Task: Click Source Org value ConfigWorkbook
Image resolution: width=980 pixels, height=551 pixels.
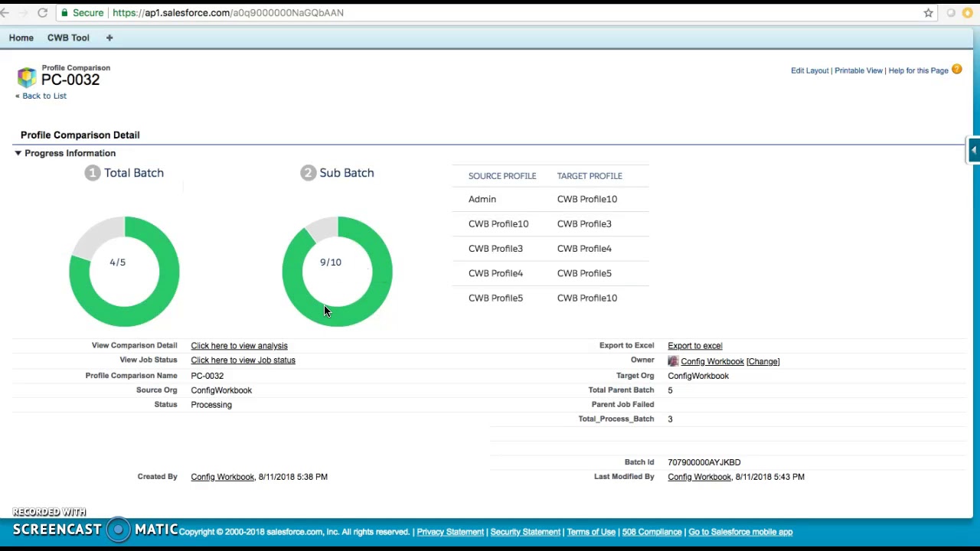Action: 221,390
